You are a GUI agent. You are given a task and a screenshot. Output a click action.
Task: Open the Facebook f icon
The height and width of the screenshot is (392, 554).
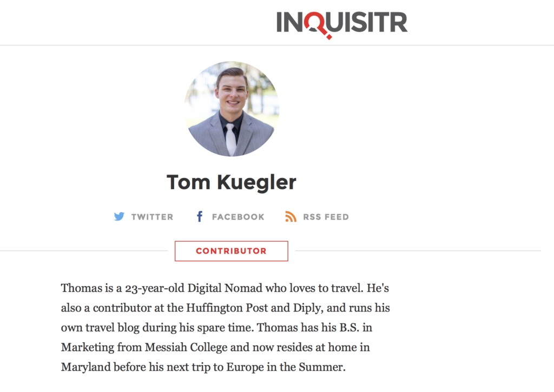200,216
